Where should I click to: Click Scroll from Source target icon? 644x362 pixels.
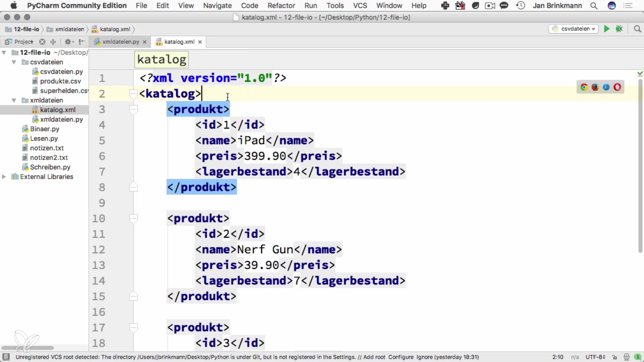[x=42, y=42]
